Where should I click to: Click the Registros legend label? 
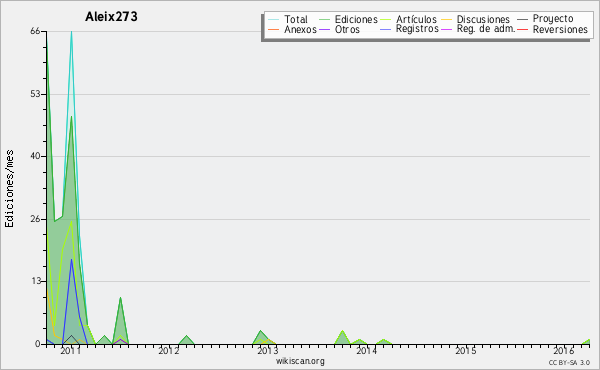coord(417,29)
